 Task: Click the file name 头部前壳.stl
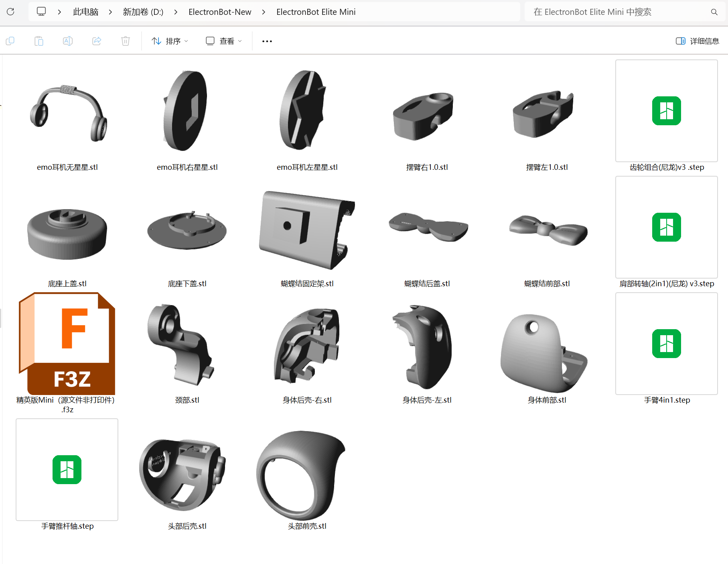(x=307, y=526)
